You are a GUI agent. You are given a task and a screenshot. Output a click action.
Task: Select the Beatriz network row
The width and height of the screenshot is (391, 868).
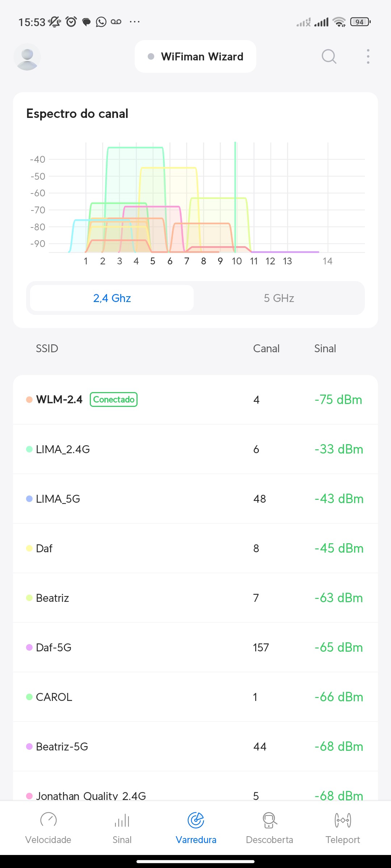[195, 598]
